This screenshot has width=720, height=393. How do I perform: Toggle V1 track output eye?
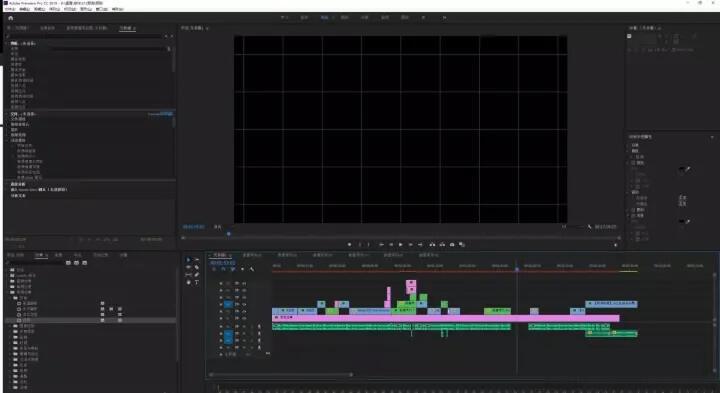click(x=244, y=318)
